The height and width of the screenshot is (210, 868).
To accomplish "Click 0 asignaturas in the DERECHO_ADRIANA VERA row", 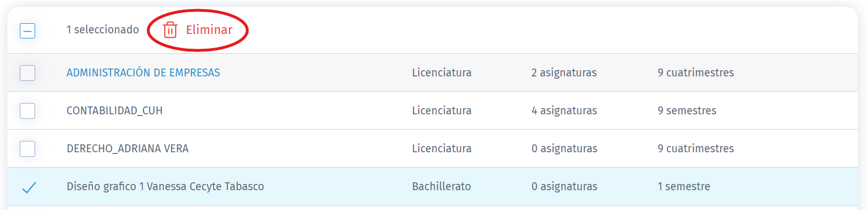I will click(564, 148).
